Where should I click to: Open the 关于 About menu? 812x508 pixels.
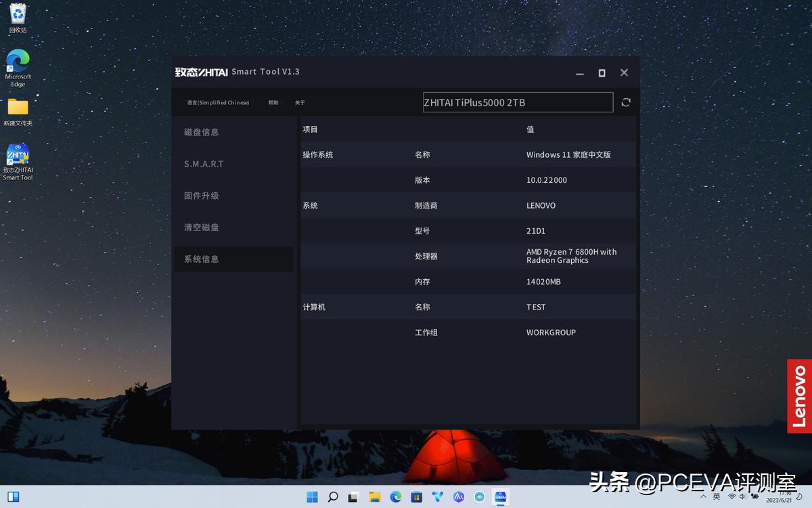(x=299, y=102)
